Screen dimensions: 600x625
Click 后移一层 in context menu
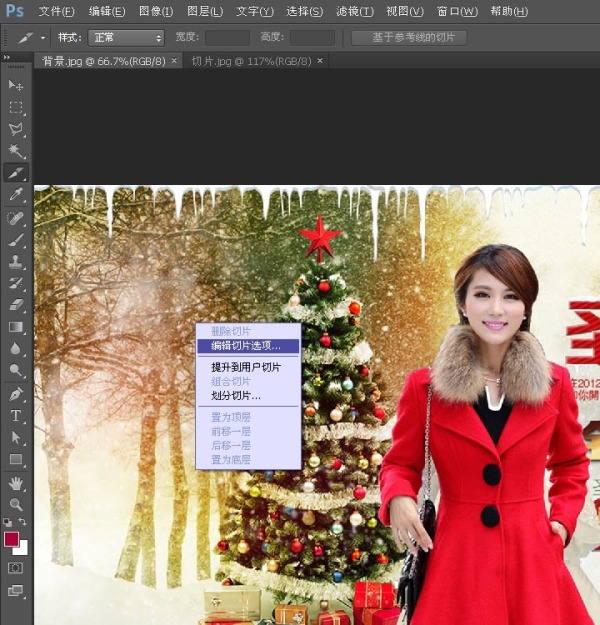pyautogui.click(x=248, y=445)
